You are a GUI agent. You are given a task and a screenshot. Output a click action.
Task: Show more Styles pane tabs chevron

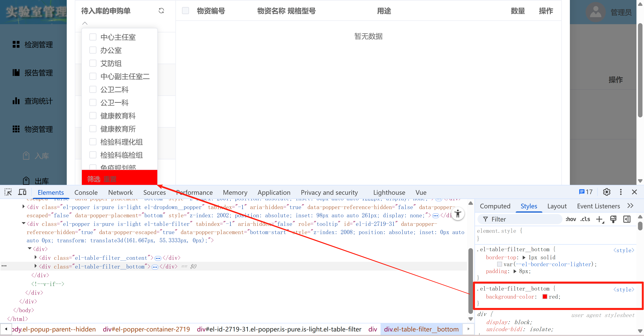tap(630, 206)
